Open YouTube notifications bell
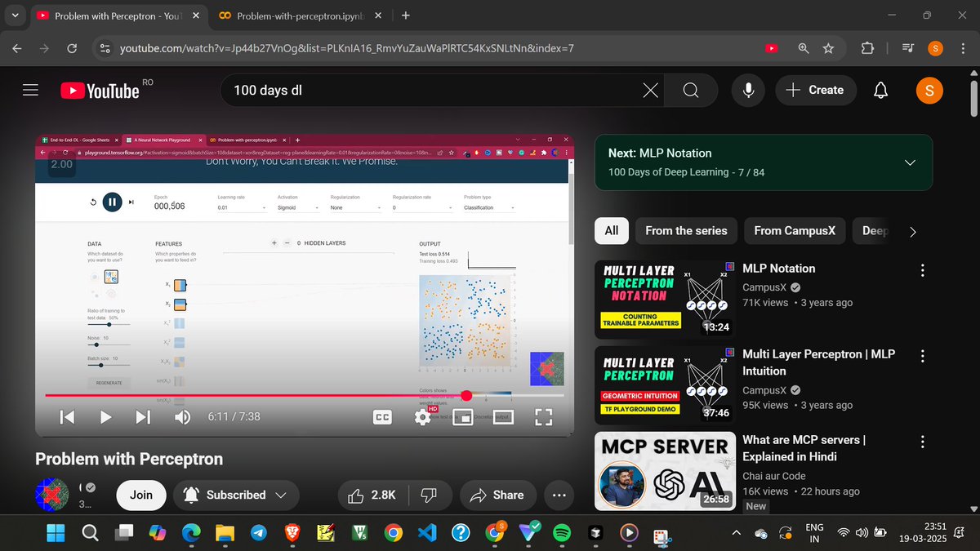Screen dimensions: 980x551 [x=880, y=90]
